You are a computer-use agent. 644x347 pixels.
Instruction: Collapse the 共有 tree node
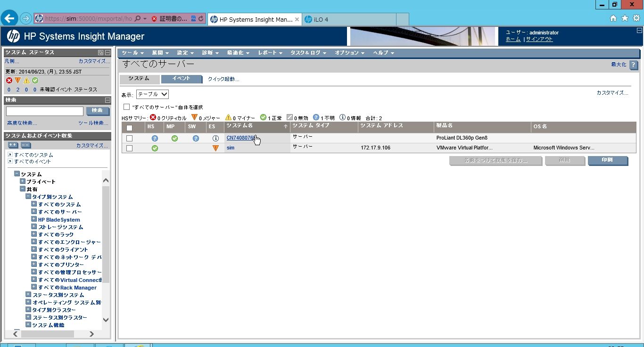23,189
